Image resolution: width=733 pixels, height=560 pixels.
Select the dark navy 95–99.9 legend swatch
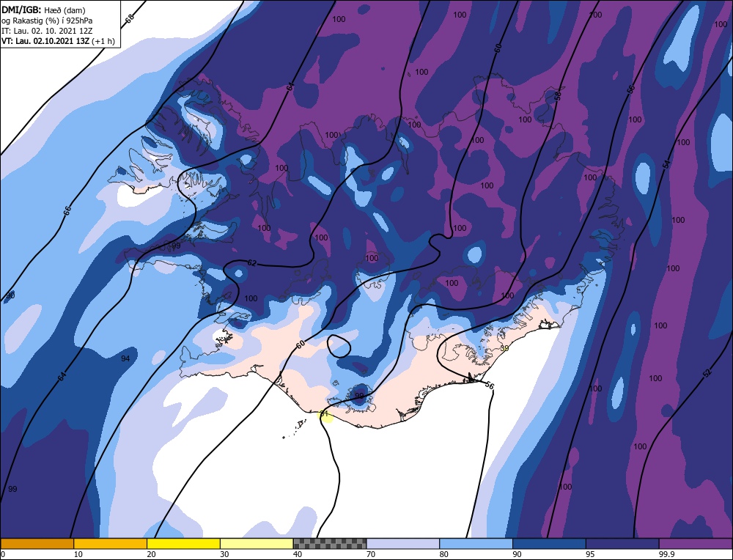pos(622,543)
